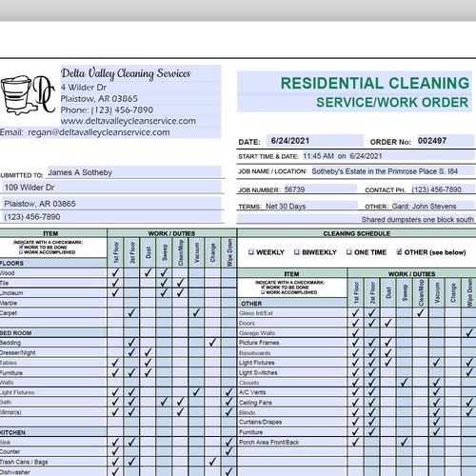This screenshot has width=476, height=476.
Task: Toggle the A/C Vents Vacuum checkmark
Action: click(x=437, y=392)
